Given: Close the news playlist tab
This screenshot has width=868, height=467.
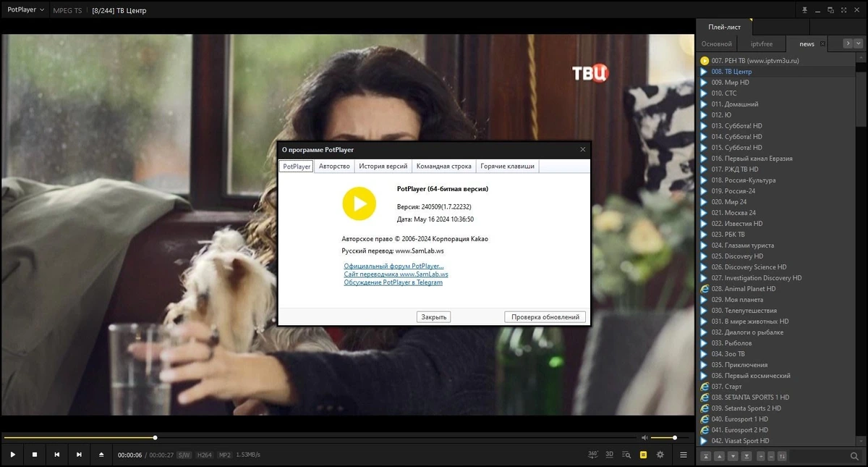Looking at the screenshot, I should 822,44.
